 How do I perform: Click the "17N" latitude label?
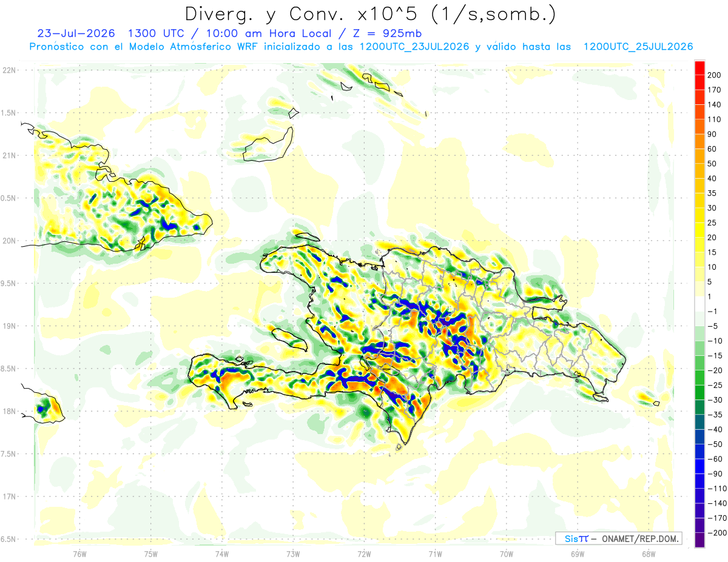8,497
